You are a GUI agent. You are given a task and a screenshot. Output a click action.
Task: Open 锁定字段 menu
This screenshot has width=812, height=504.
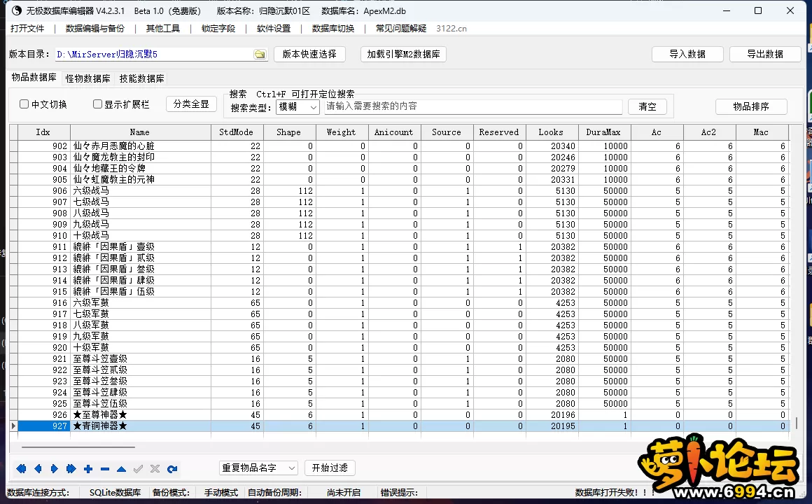(218, 29)
